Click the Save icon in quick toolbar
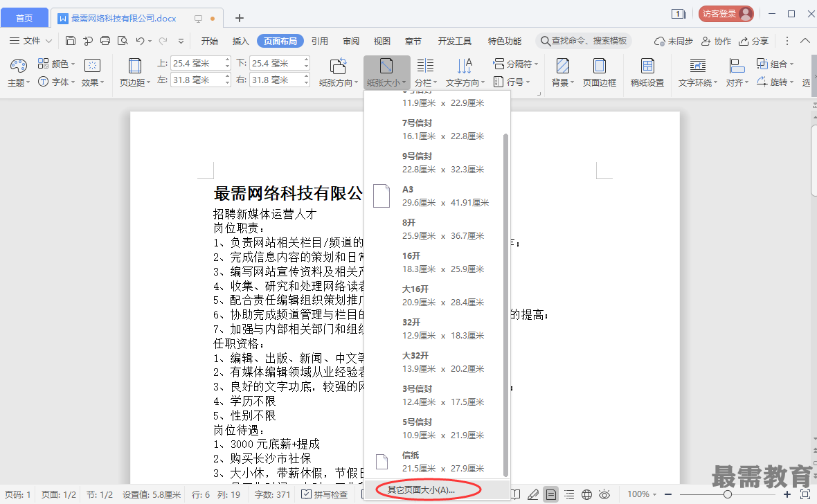 point(71,41)
